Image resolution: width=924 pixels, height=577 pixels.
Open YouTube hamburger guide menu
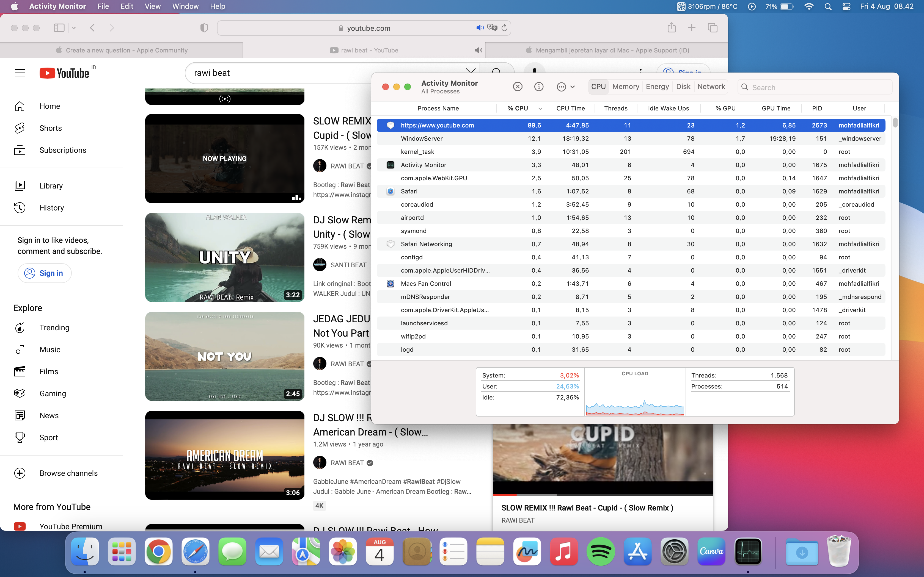pyautogui.click(x=20, y=73)
